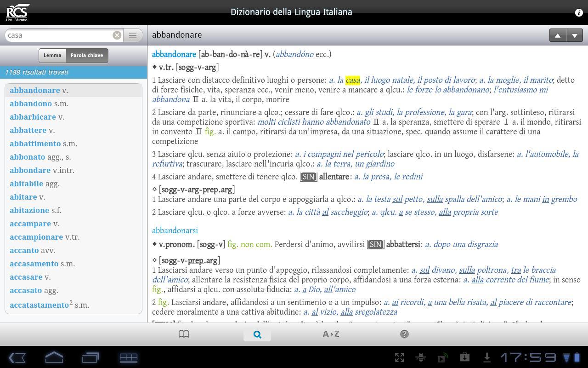Select the magnifier search tab
Viewport: 588px width, 368px height.
click(x=257, y=334)
